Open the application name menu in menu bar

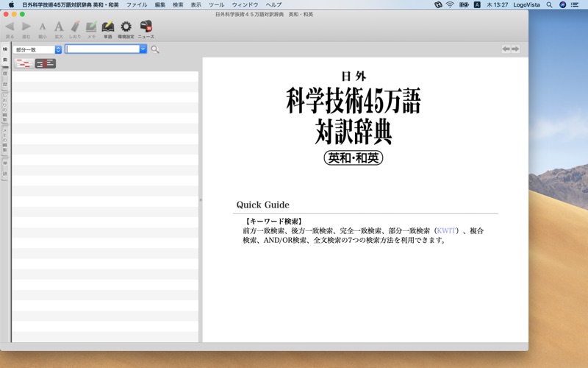tap(71, 4)
